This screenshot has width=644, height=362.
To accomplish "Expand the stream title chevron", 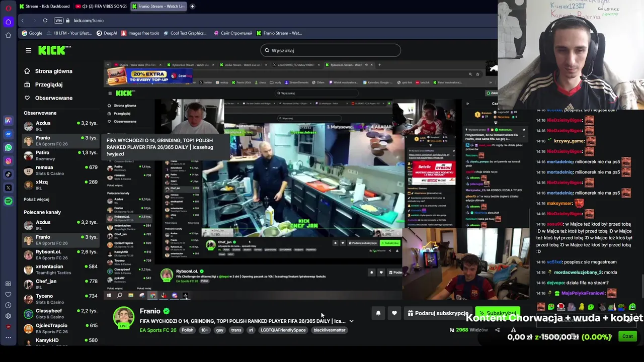I will point(351,321).
